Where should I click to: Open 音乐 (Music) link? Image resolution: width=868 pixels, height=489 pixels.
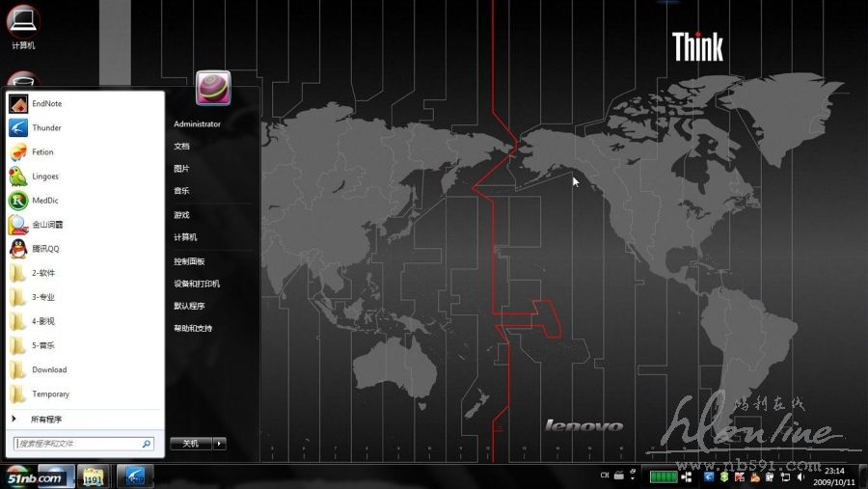click(181, 191)
